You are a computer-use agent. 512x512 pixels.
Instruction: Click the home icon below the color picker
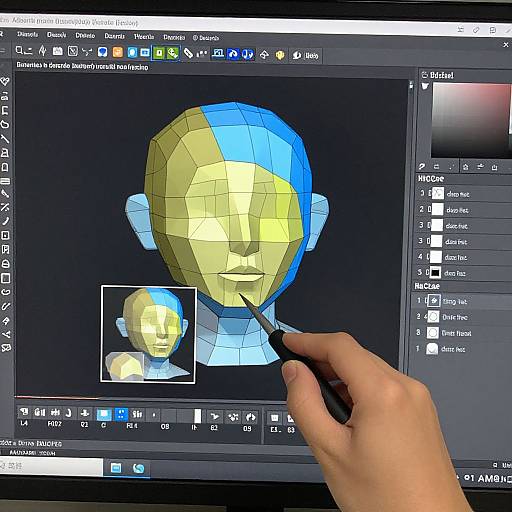point(466,167)
